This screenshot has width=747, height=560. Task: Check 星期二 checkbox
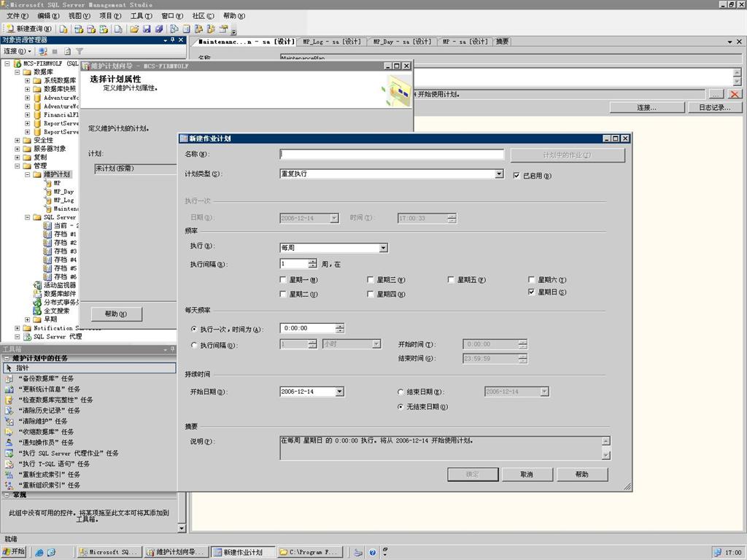click(x=283, y=295)
